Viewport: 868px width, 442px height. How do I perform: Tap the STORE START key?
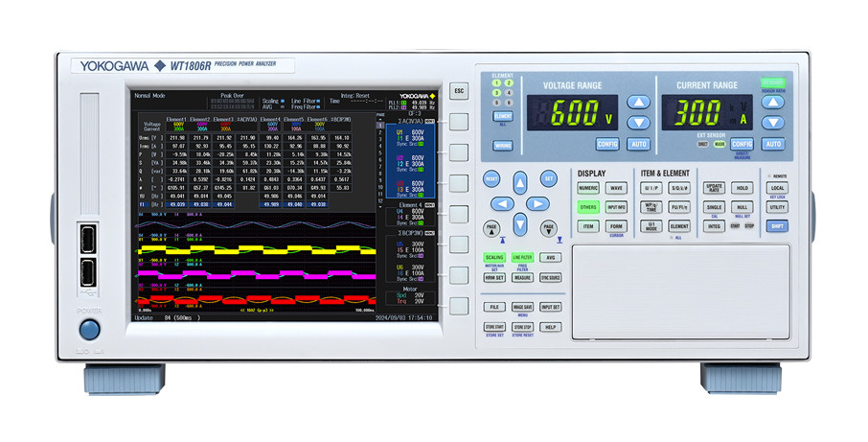click(x=494, y=327)
